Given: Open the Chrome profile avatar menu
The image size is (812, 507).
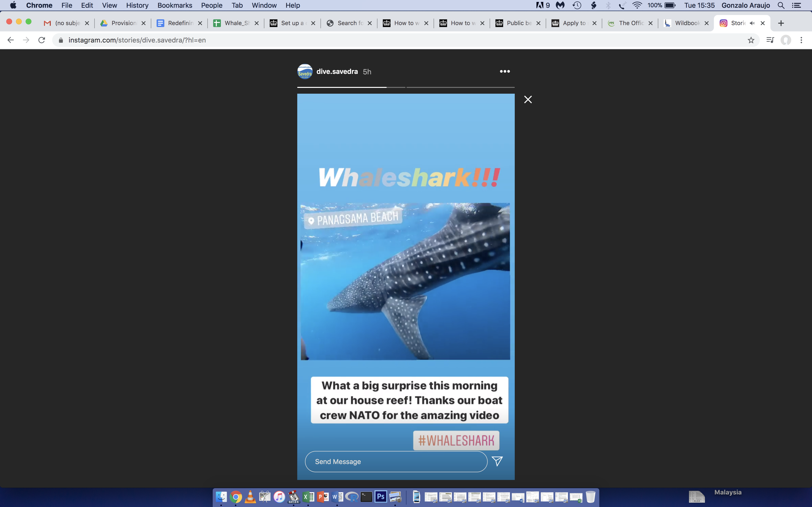Looking at the screenshot, I should click(786, 40).
